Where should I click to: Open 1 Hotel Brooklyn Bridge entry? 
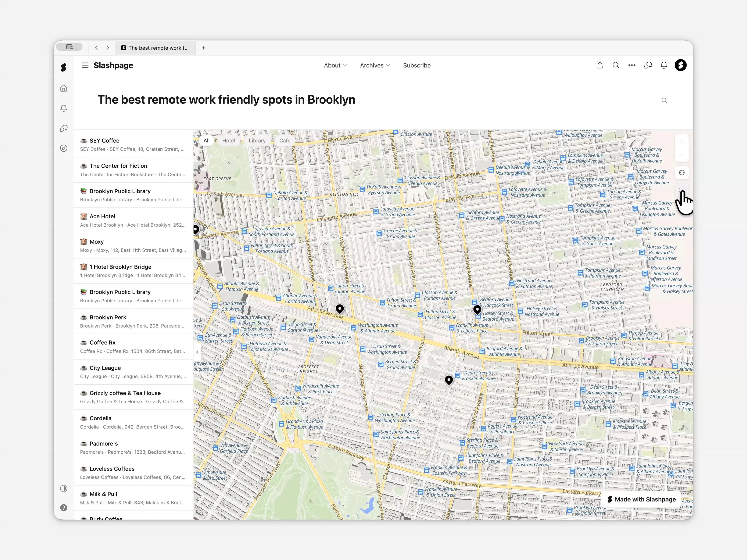(133, 271)
